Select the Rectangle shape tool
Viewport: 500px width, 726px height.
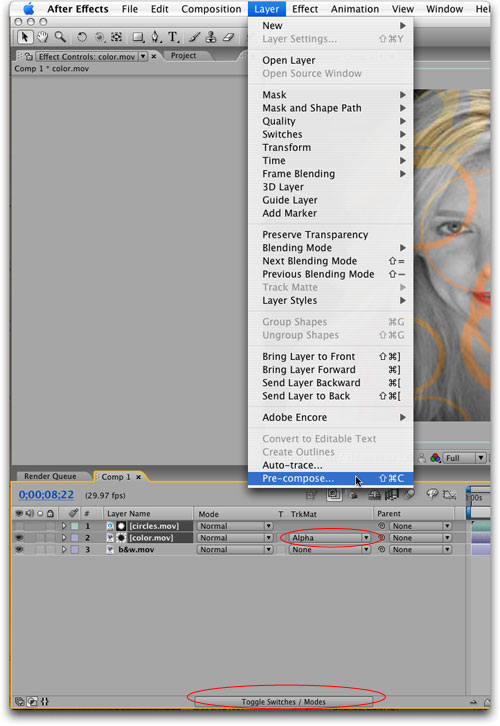(x=138, y=37)
